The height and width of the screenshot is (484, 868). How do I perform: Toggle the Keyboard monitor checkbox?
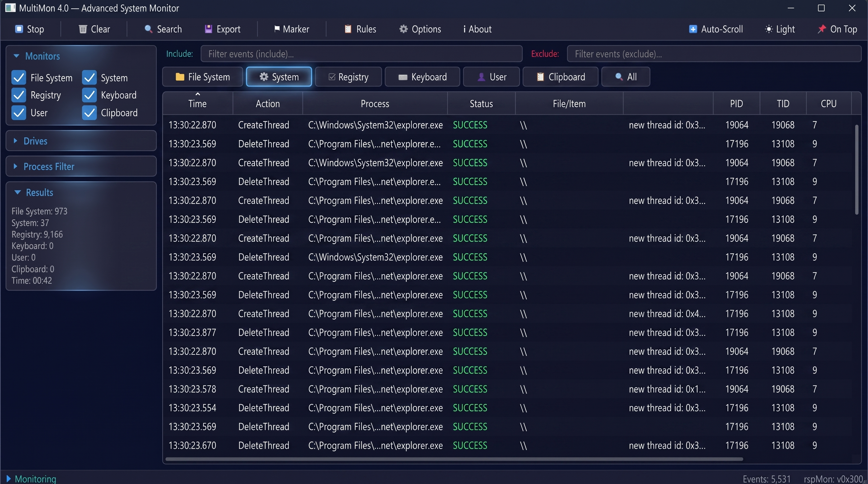coord(89,95)
